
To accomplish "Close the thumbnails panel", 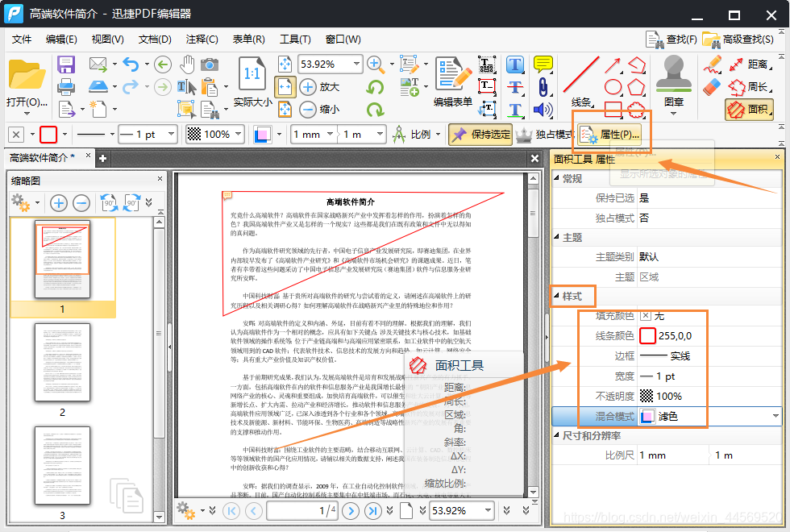I will tap(160, 179).
